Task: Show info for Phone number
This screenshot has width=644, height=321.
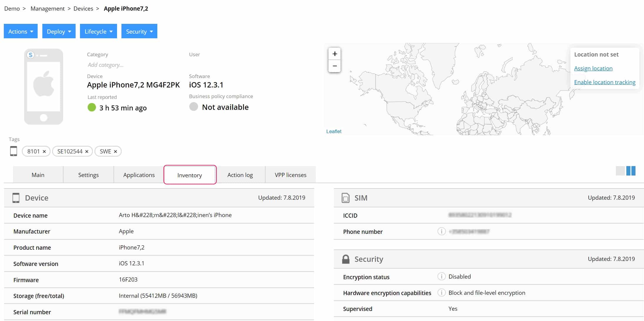Action: [x=441, y=231]
